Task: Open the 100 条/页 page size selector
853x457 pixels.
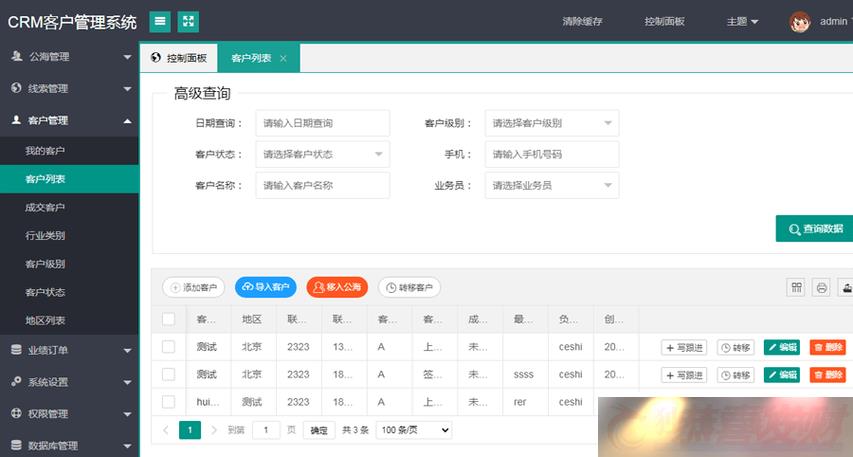Action: coord(414,430)
